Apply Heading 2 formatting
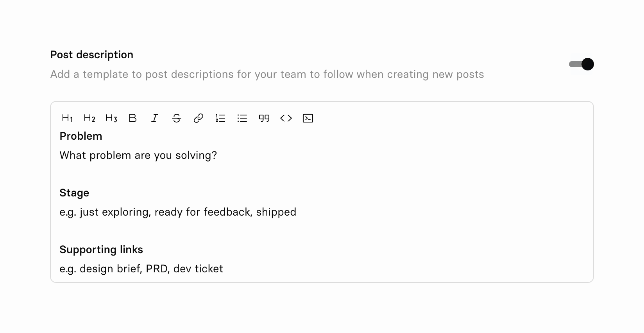Image resolution: width=644 pixels, height=333 pixels. point(89,118)
